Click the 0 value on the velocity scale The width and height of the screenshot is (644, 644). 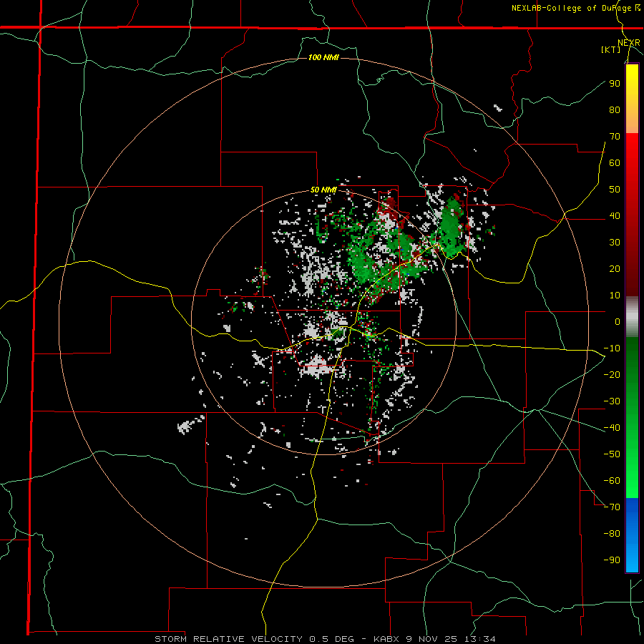coord(618,321)
